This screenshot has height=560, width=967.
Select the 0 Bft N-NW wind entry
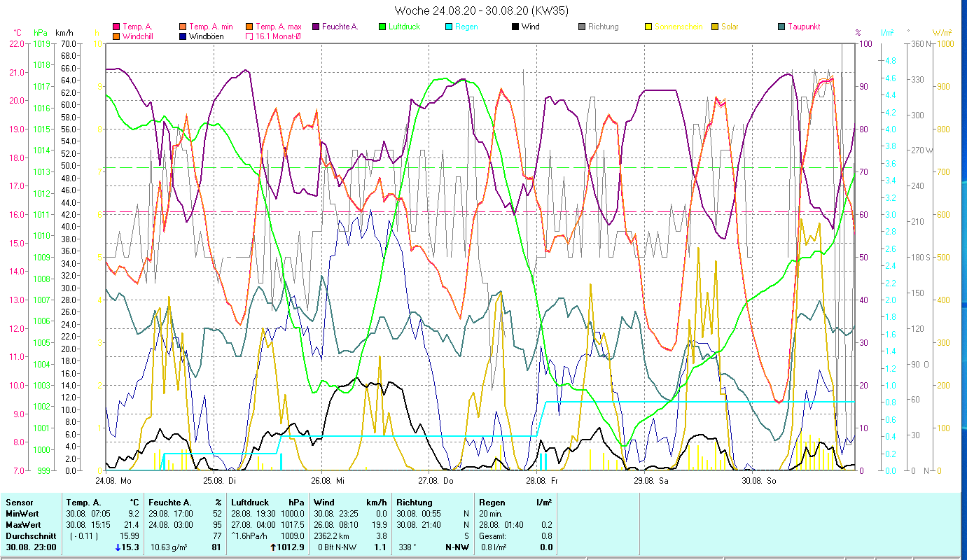pos(337,547)
